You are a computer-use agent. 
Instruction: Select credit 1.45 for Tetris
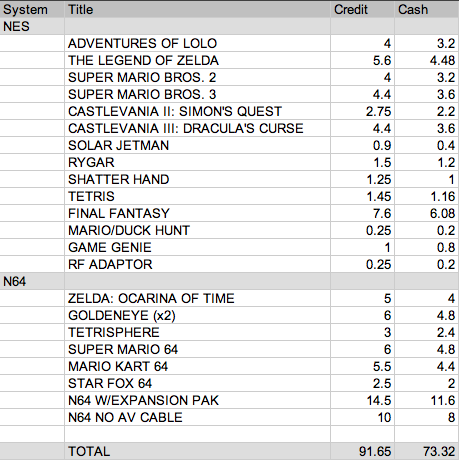(362, 196)
